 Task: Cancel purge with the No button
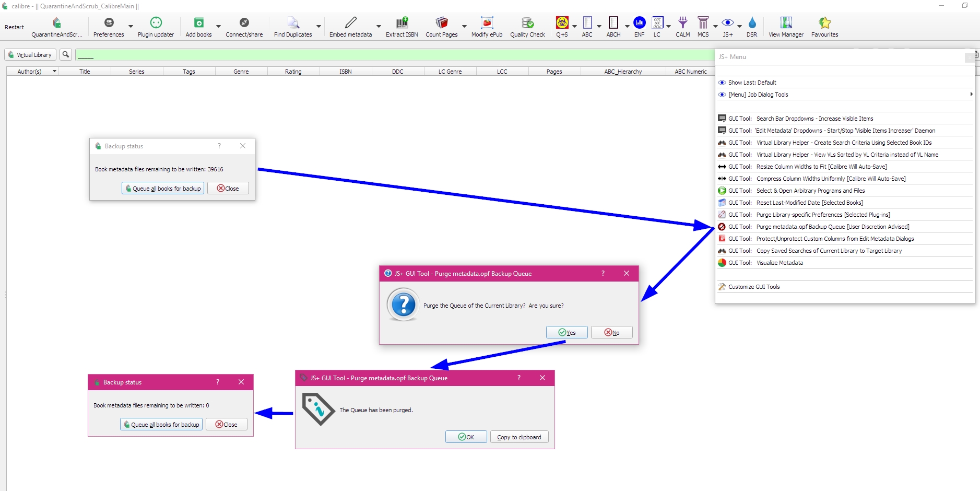coord(612,333)
